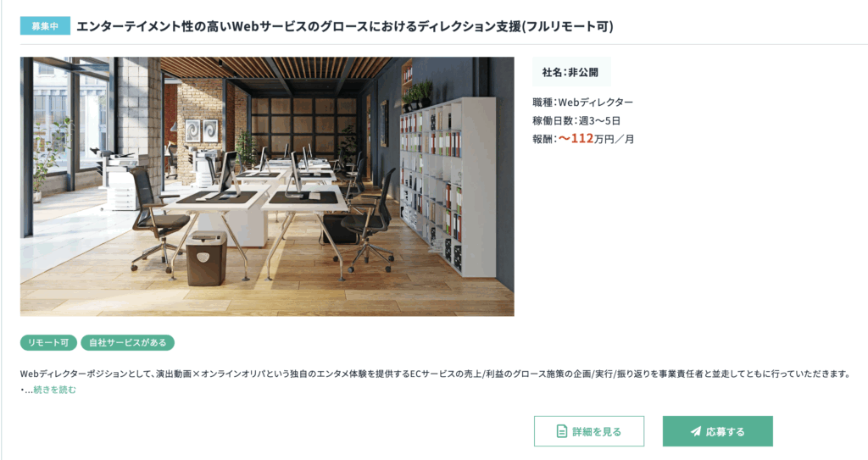Click the 社名:非公開 company label
The width and height of the screenshot is (868, 460).
click(x=570, y=72)
